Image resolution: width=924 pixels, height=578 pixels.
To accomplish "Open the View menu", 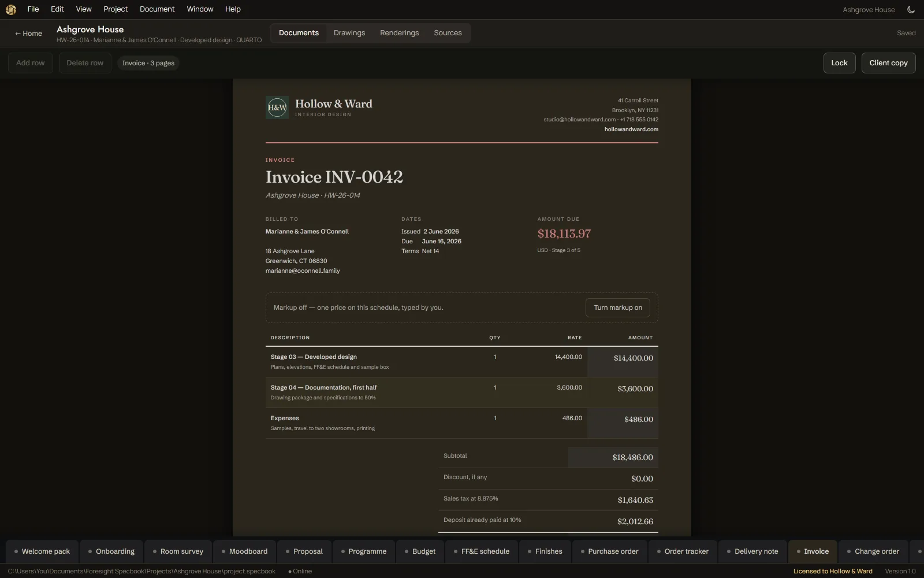I will (84, 9).
